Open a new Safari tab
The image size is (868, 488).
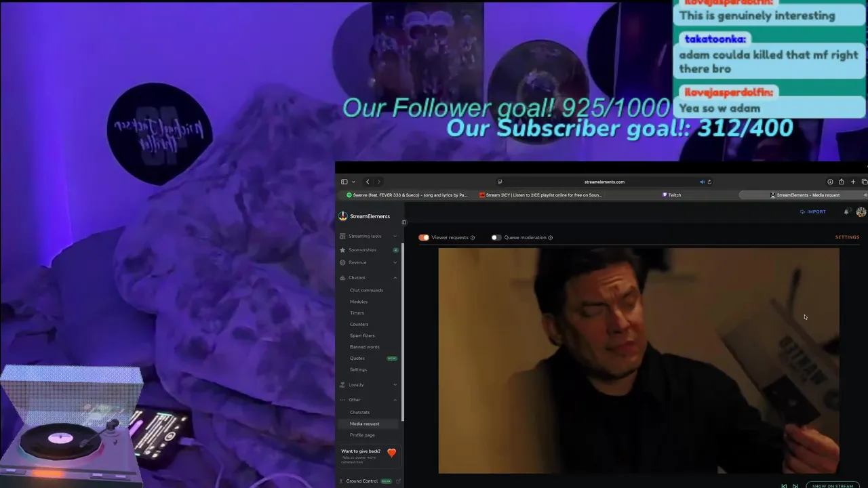coord(853,182)
